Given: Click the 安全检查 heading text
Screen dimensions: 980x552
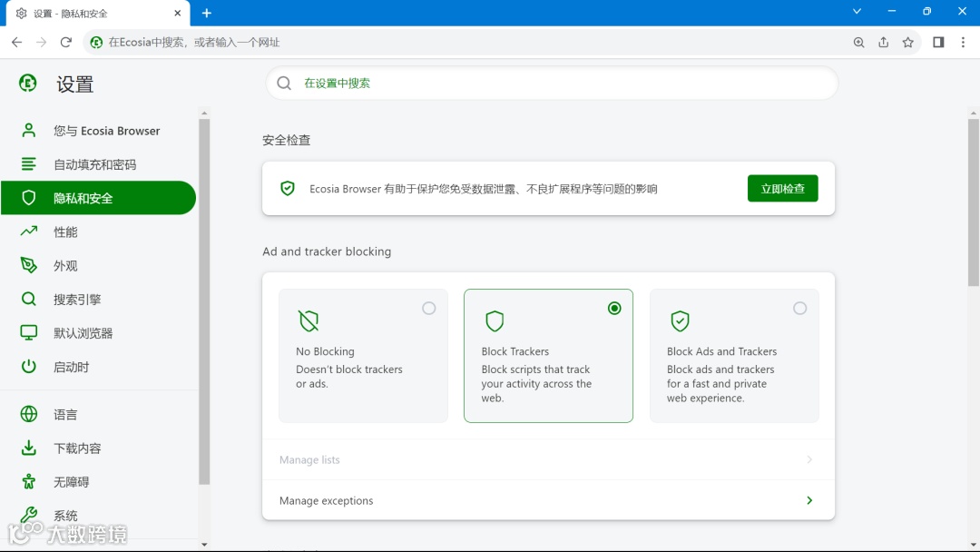Looking at the screenshot, I should [x=286, y=140].
